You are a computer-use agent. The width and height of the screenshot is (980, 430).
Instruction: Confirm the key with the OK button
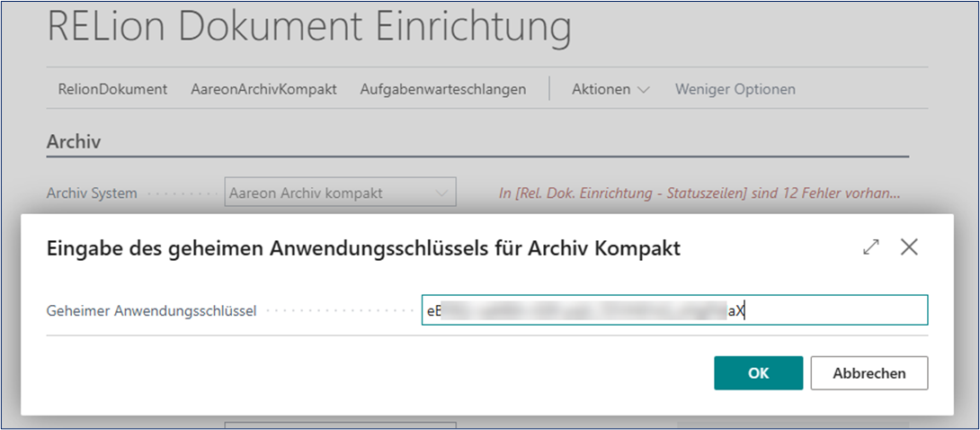[x=758, y=373]
